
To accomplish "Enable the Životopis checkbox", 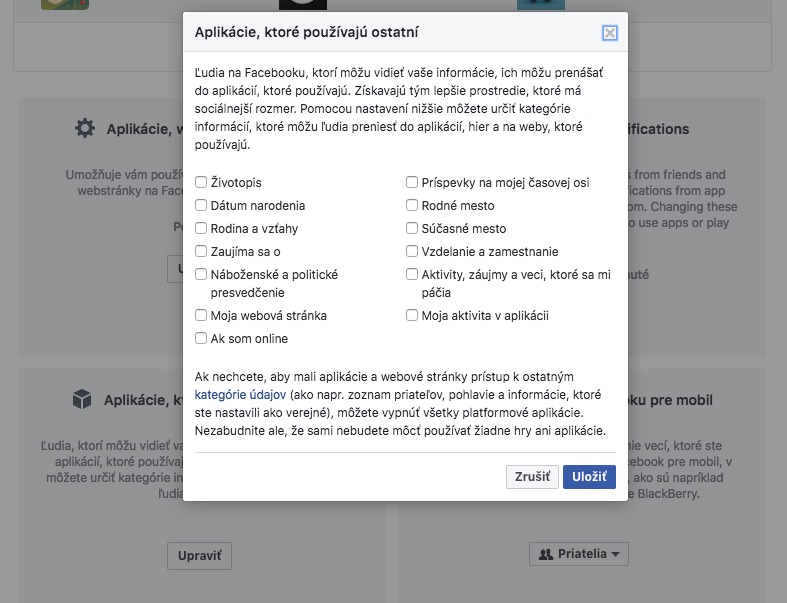I will point(201,182).
